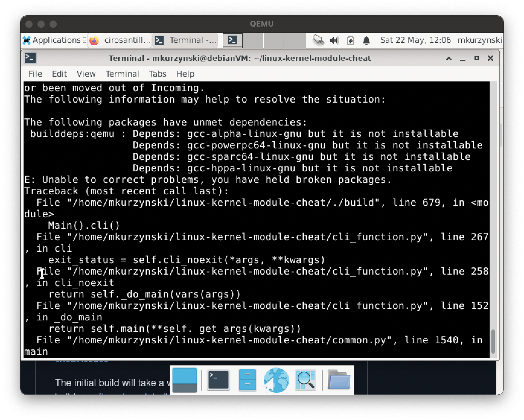Maximize the terminal window
Viewport: 524px width, 420px height.
tap(477, 58)
